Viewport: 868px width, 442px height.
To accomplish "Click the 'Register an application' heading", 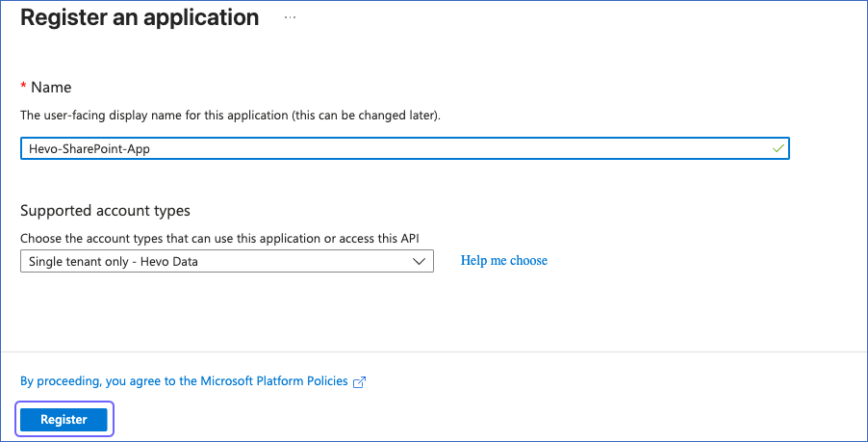I will click(140, 17).
